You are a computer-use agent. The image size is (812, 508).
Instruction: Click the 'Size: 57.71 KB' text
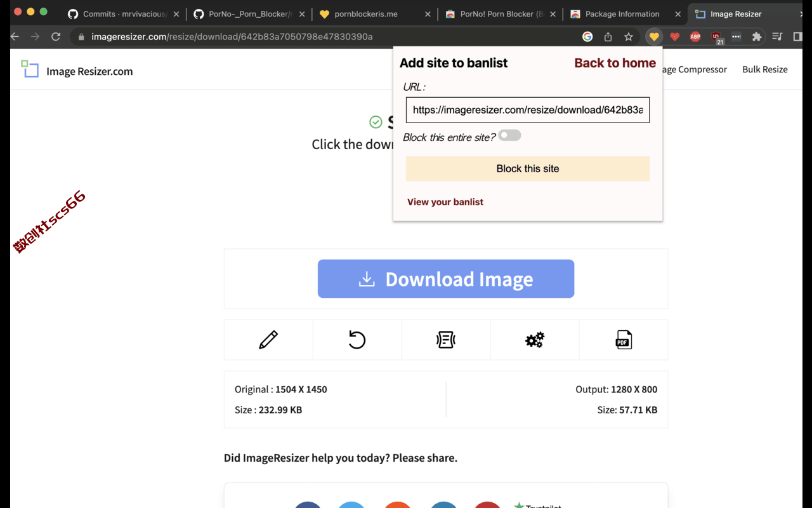[x=627, y=410]
